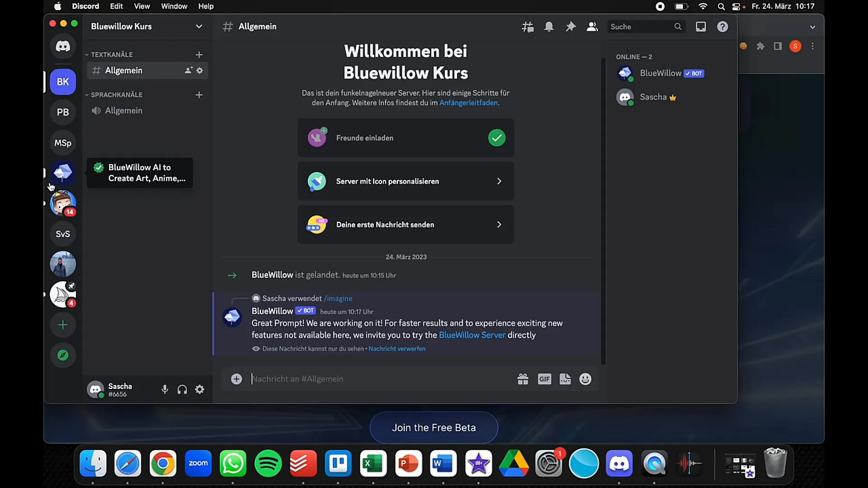This screenshot has width=868, height=488.
Task: Click Nachricht verwerfen link in bot message
Action: (397, 348)
